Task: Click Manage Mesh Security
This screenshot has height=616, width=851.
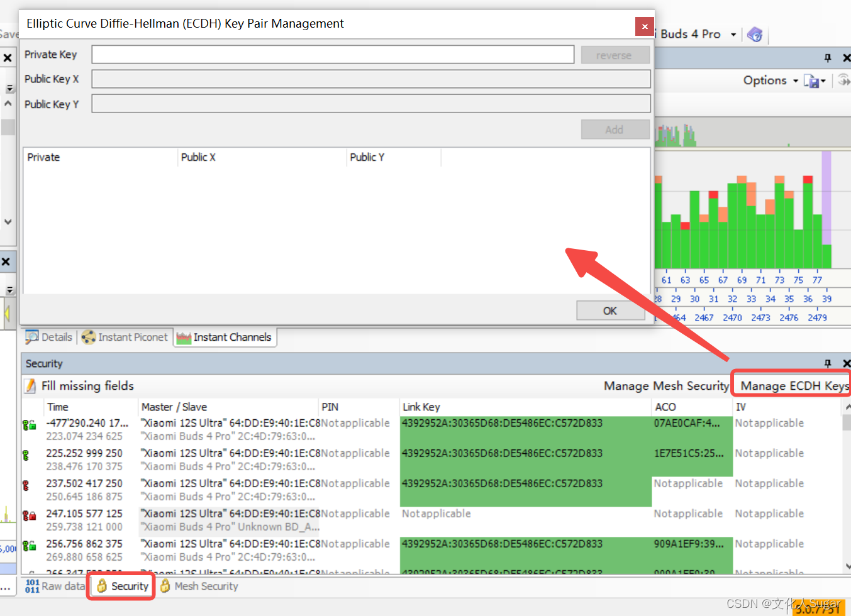Action: tap(666, 385)
